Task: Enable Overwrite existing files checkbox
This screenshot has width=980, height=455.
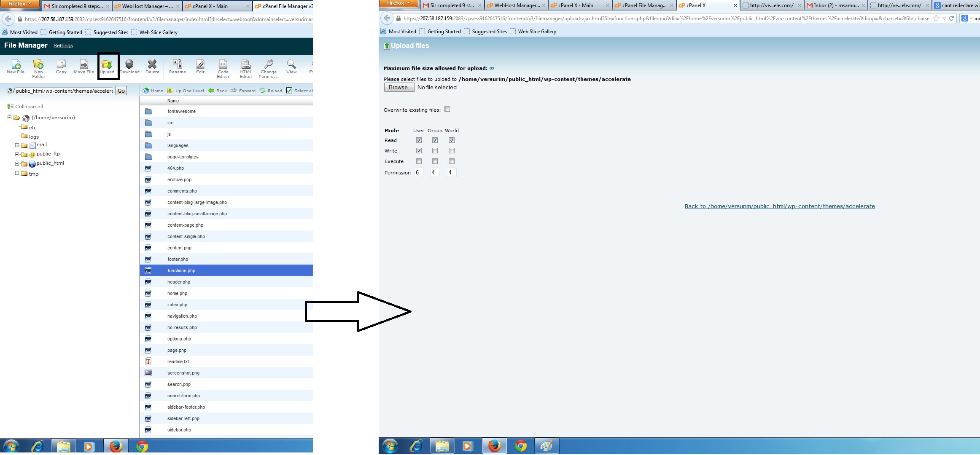Action: (447, 109)
